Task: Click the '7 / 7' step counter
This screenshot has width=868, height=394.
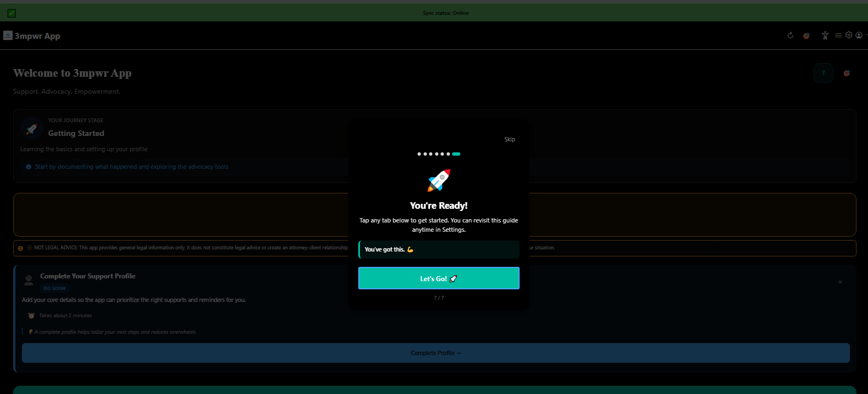Action: 439,298
